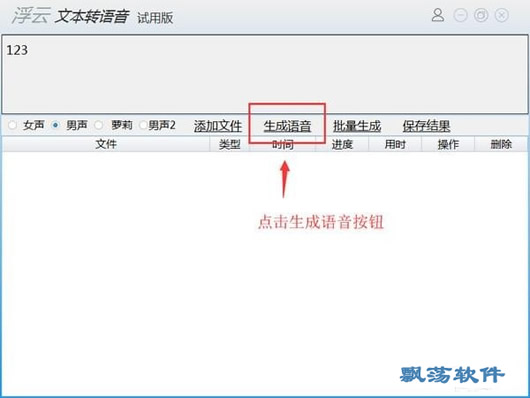Click the 类型 column header
Image resolution: width=530 pixels, height=398 pixels.
[230, 144]
